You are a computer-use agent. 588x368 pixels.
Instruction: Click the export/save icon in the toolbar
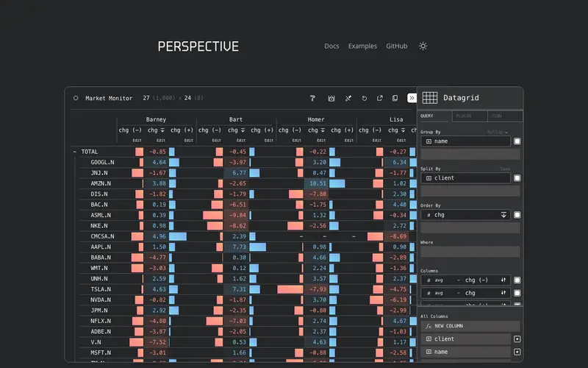[x=331, y=98]
